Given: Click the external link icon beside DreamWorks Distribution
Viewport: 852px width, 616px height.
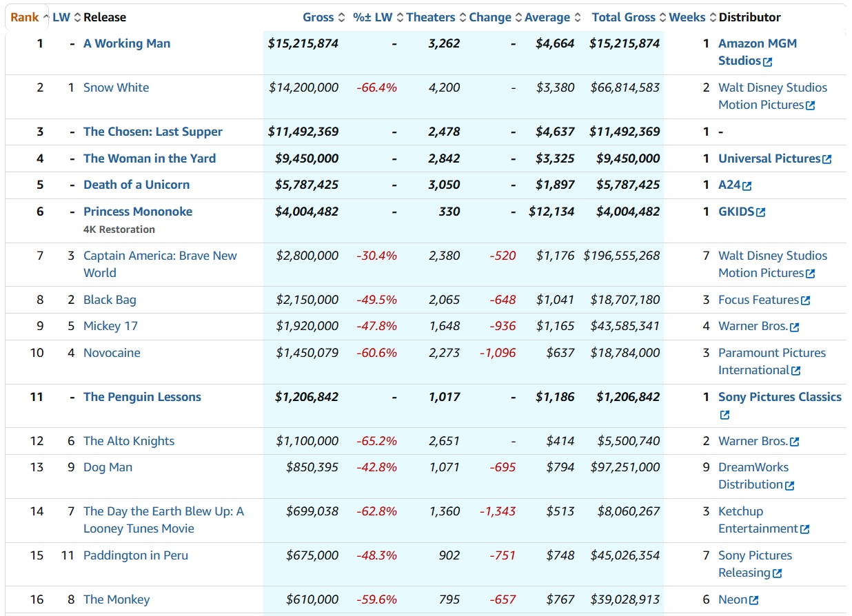Looking at the screenshot, I should coord(790,485).
